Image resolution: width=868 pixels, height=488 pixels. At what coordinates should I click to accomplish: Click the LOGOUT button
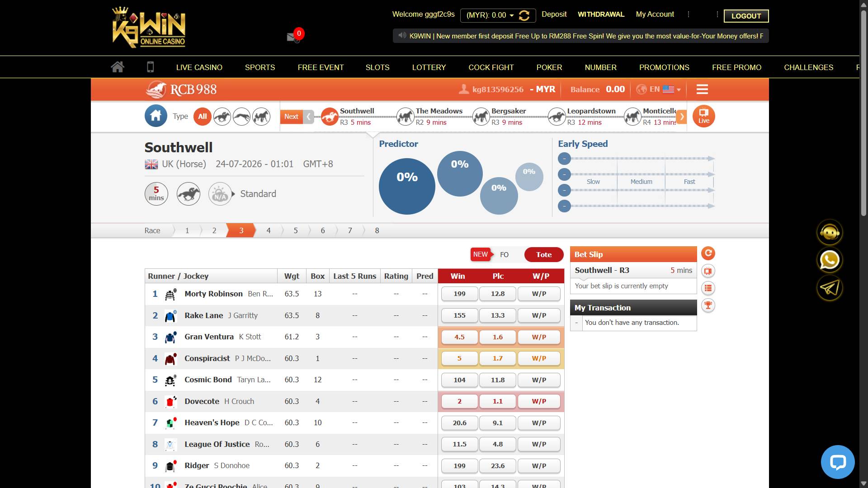click(746, 16)
